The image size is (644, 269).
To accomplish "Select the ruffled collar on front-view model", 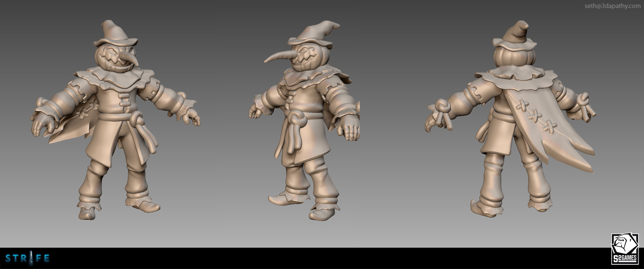I will 115,79.
